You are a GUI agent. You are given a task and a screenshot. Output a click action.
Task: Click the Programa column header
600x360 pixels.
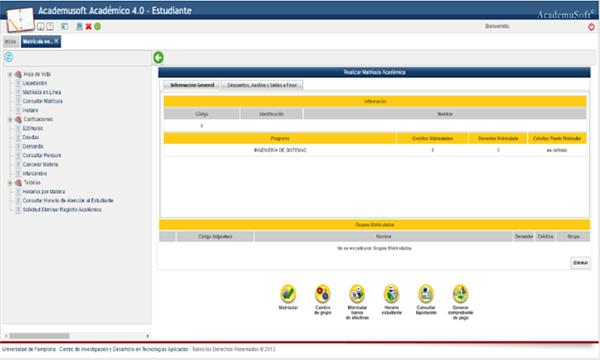(x=280, y=138)
